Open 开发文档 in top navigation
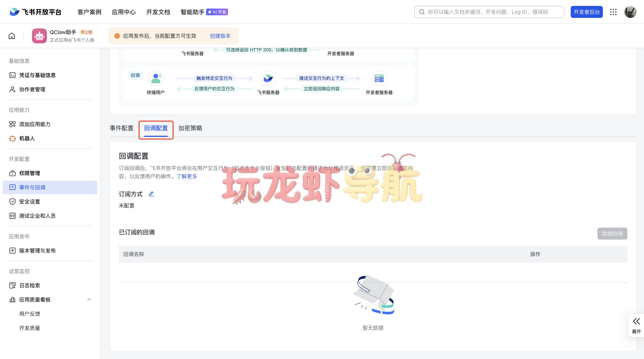Viewport: 644px width, 359px height. 158,12
